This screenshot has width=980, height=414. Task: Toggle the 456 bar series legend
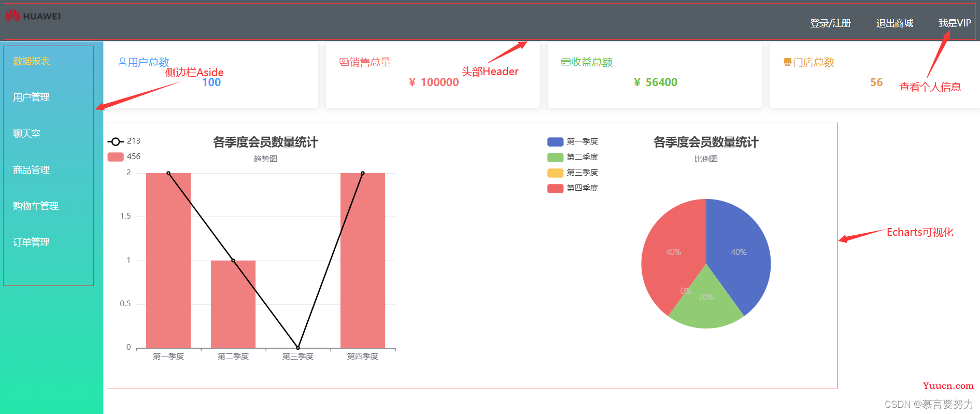click(x=124, y=156)
